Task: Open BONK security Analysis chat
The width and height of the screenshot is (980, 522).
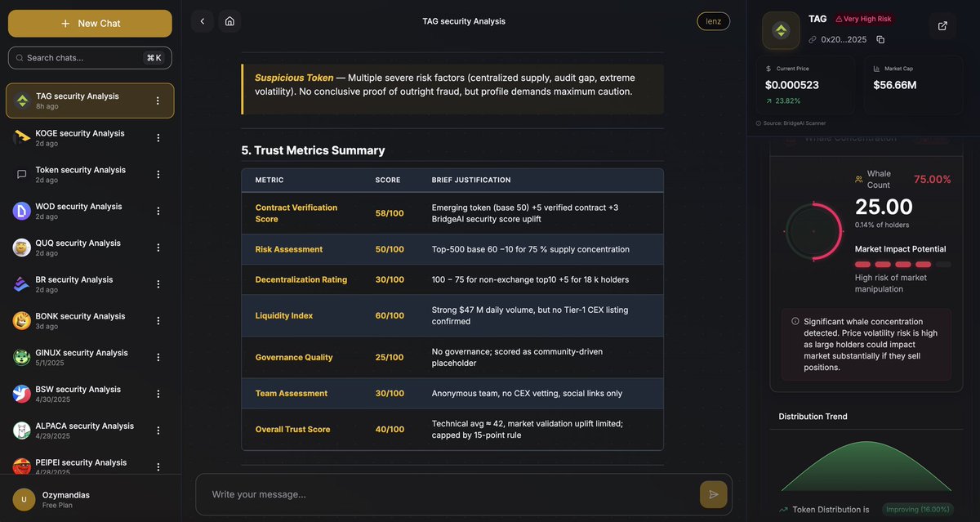Action: (x=90, y=320)
